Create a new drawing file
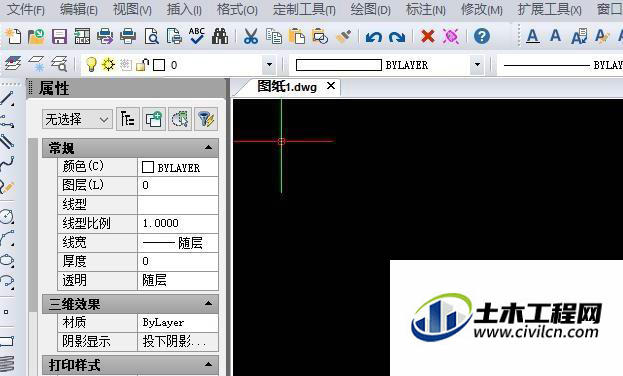 [x=13, y=36]
